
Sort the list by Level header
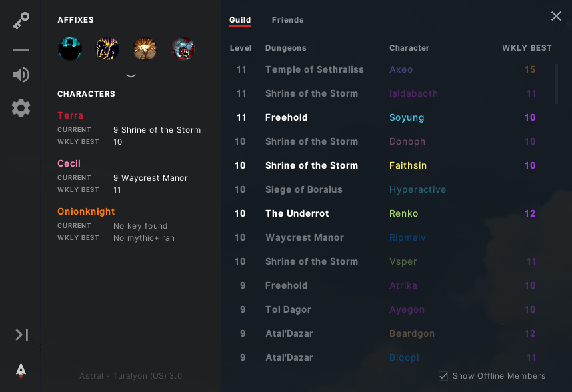tap(241, 48)
